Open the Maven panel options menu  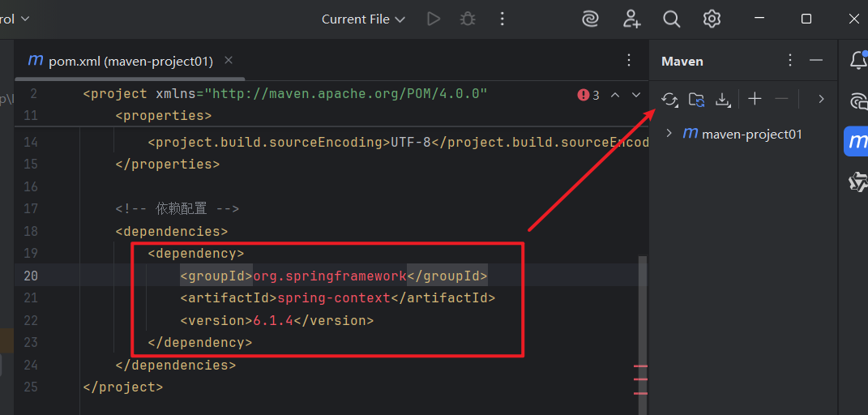(790, 60)
